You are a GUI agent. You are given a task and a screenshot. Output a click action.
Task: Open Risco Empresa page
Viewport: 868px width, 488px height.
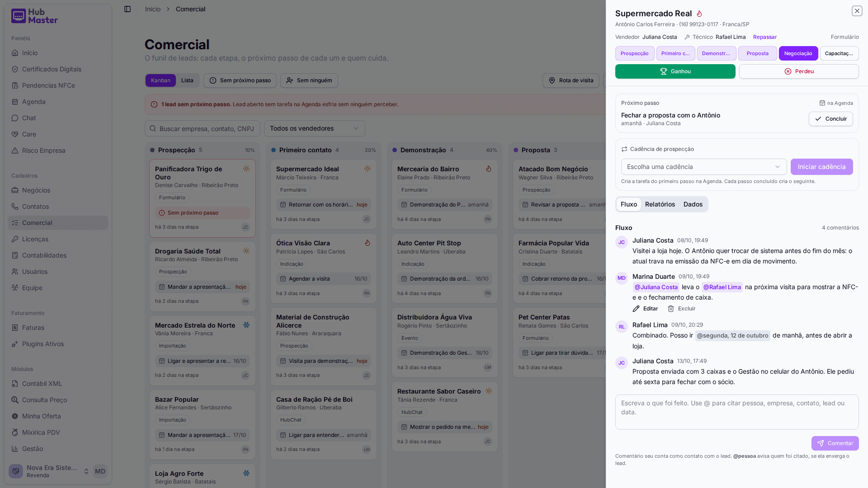coord(58,150)
